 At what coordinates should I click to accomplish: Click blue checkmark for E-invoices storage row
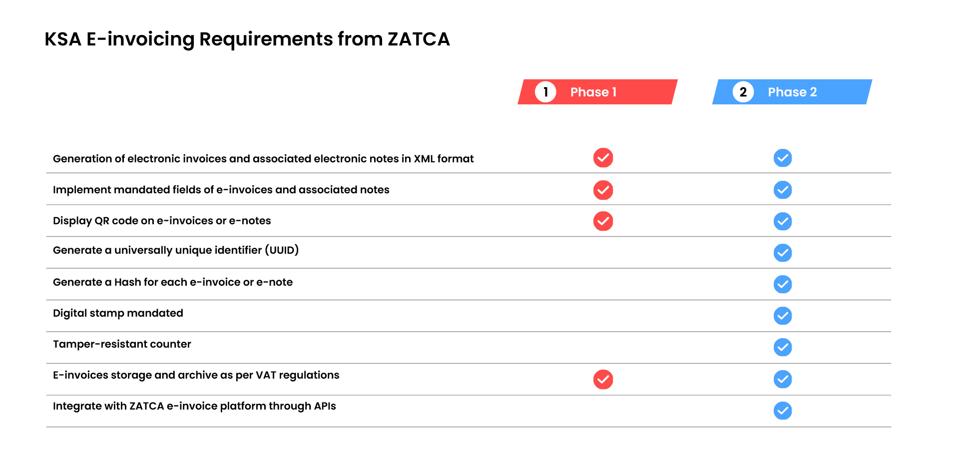click(782, 379)
